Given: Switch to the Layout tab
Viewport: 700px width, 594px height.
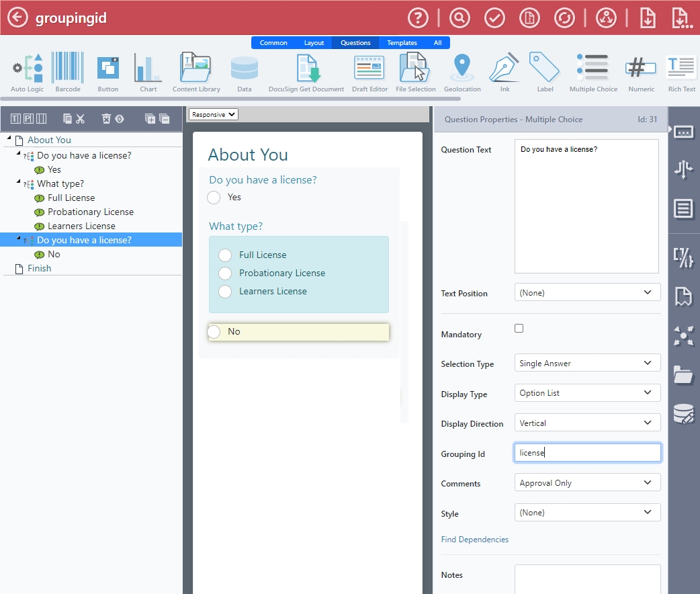Looking at the screenshot, I should tap(314, 43).
